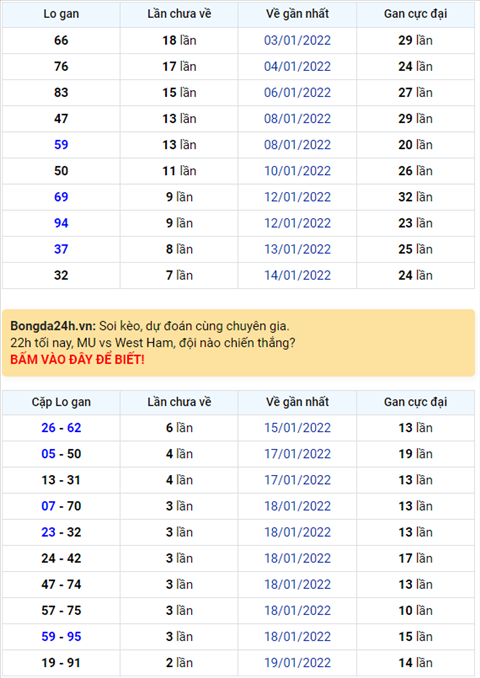Image resolution: width=480 pixels, height=678 pixels.
Task: Choose the 59 - 95 pair
Action: click(x=61, y=636)
